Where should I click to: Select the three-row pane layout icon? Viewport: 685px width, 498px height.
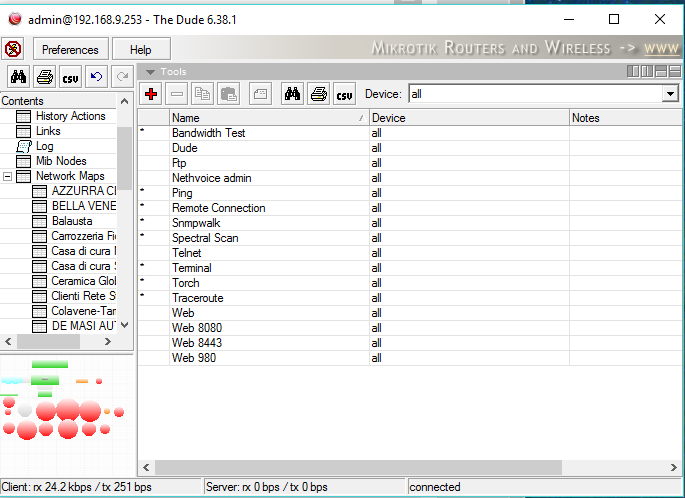pyautogui.click(x=675, y=71)
